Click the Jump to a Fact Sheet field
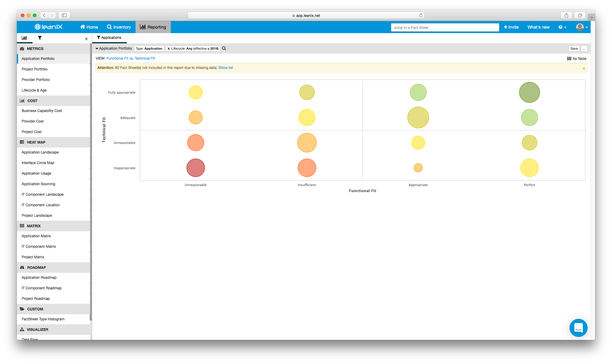Viewport: 612px width, 364px height. click(445, 27)
